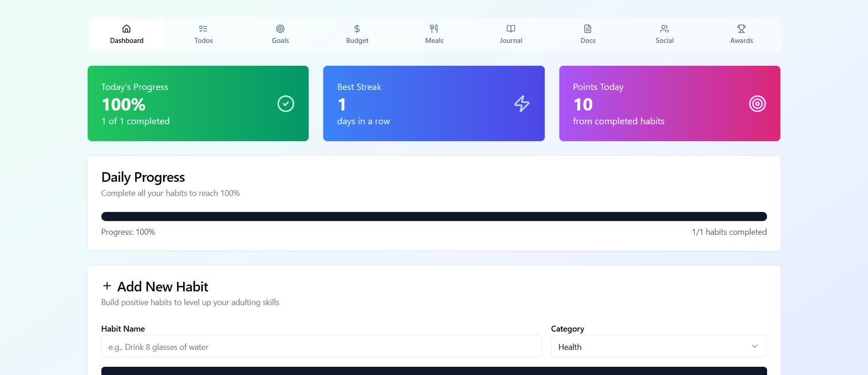Click the lightning bolt in Best Streak

[x=522, y=104]
